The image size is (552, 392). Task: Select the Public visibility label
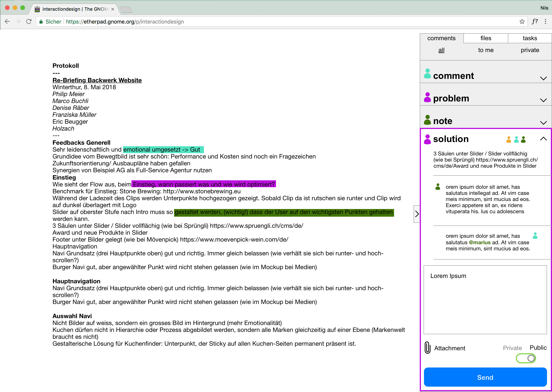pos(538,348)
